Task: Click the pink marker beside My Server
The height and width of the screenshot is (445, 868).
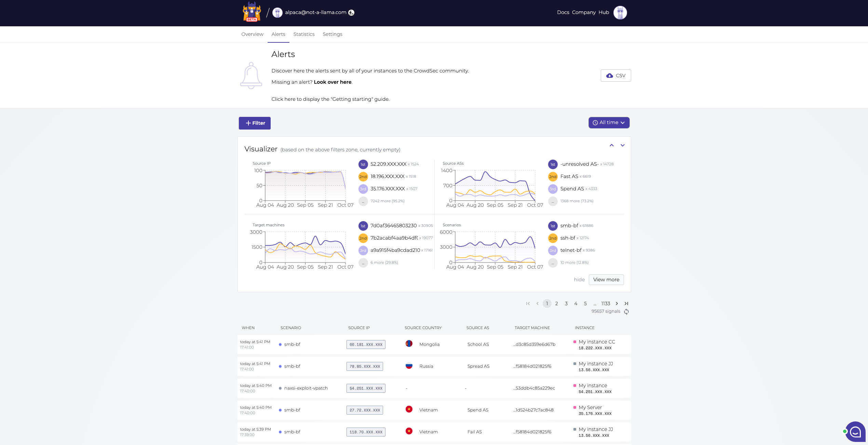Action: coord(575,407)
